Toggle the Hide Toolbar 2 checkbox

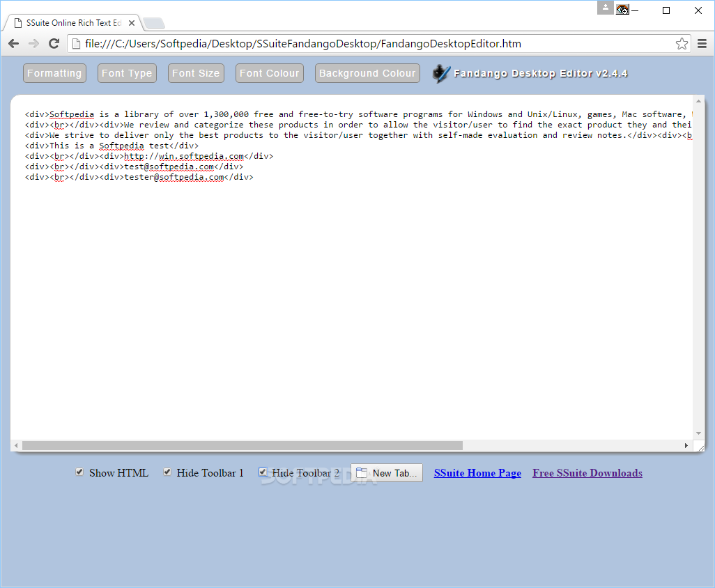263,472
